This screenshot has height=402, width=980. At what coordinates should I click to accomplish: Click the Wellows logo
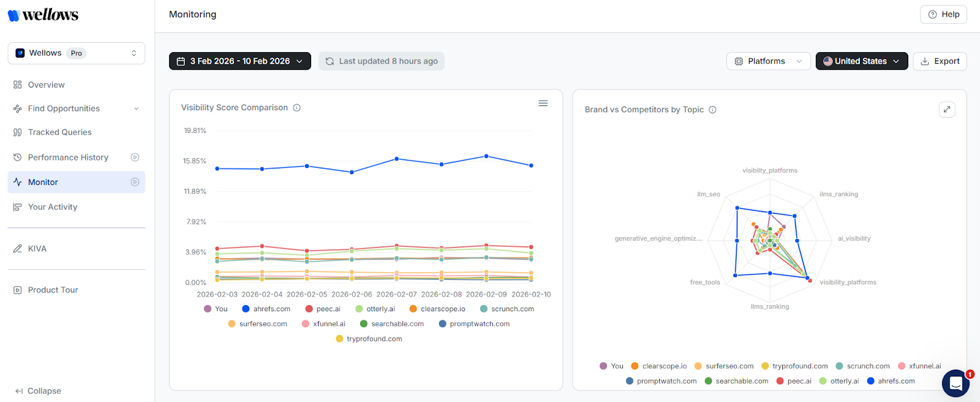(x=43, y=15)
